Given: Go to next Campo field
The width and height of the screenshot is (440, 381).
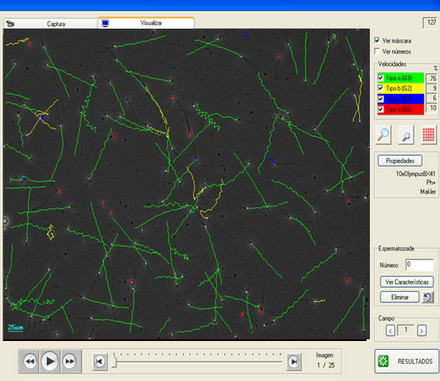Looking at the screenshot, I should click(422, 330).
